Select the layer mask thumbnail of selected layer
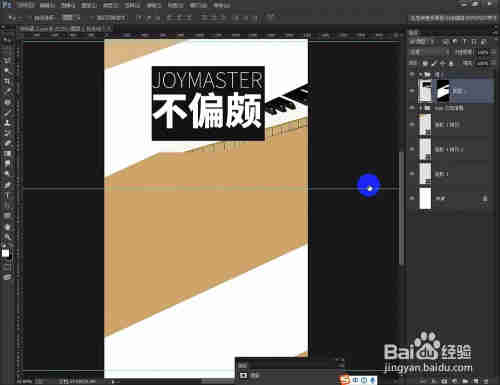 (443, 91)
